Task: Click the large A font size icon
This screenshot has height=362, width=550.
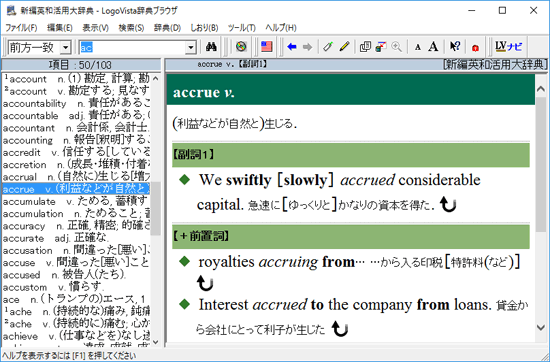Action: (x=434, y=47)
